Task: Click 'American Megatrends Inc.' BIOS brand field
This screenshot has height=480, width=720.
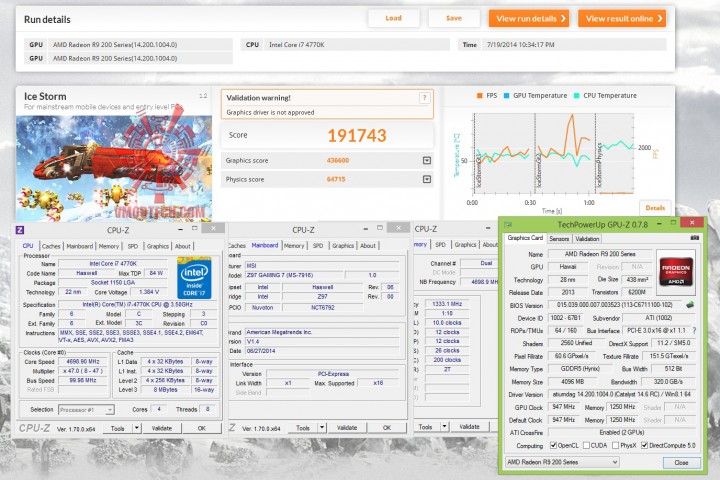Action: [322, 332]
